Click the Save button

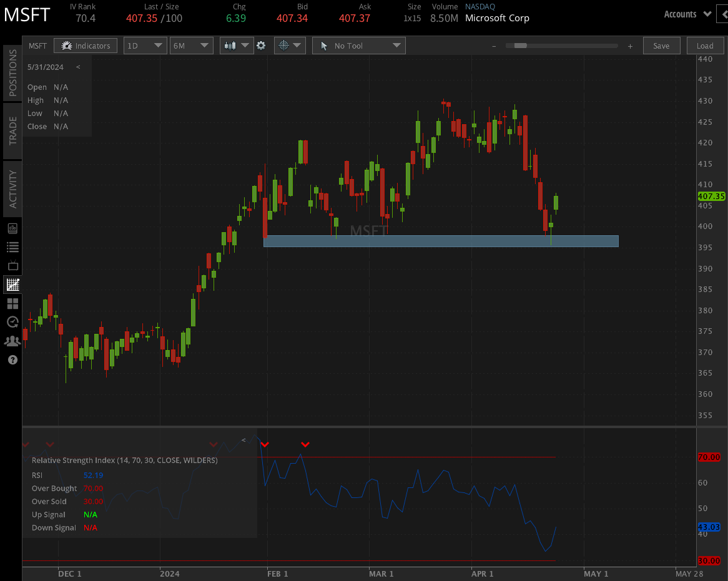click(x=661, y=45)
